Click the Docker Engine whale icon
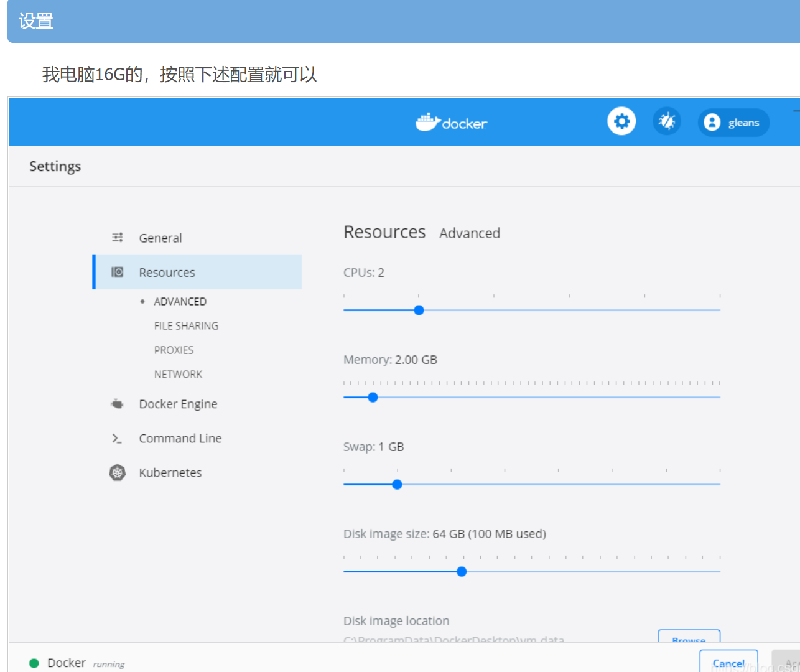This screenshot has width=800, height=672. [117, 404]
